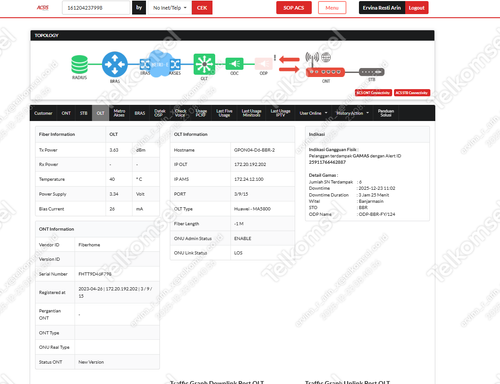Click the globe icon above ONT
The height and width of the screenshot is (384, 500).
click(x=326, y=57)
